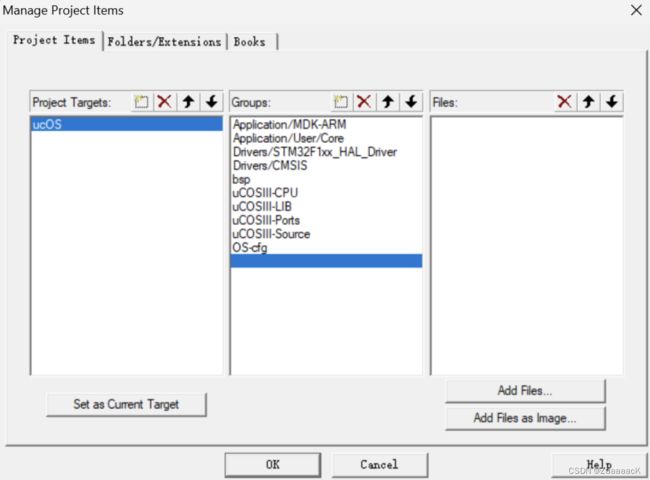Move Project Target down
The width and height of the screenshot is (650, 480).
point(211,102)
